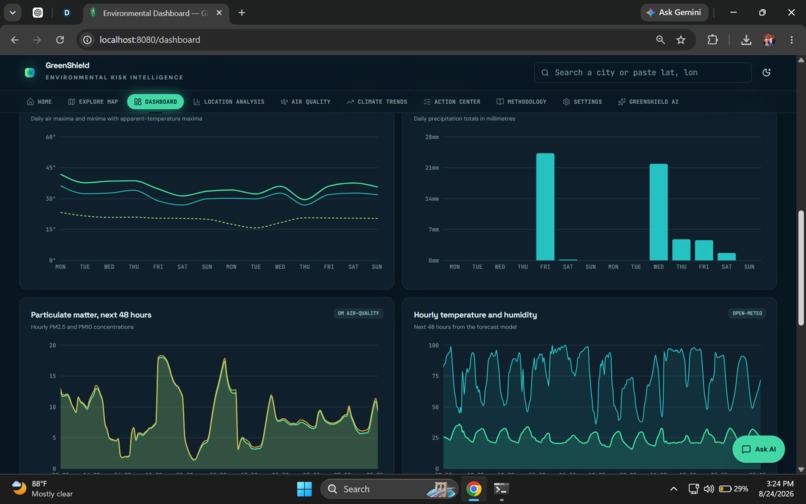Open Climate Trends tab

[x=377, y=102]
